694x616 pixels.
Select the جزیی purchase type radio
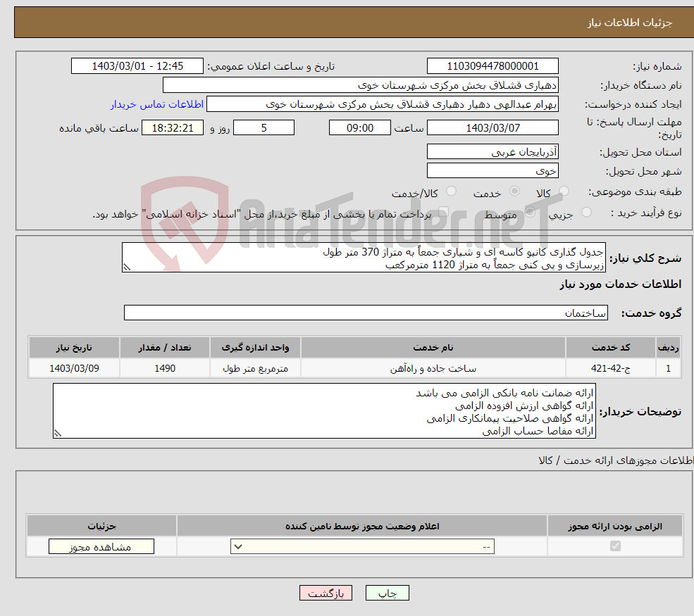click(586, 212)
